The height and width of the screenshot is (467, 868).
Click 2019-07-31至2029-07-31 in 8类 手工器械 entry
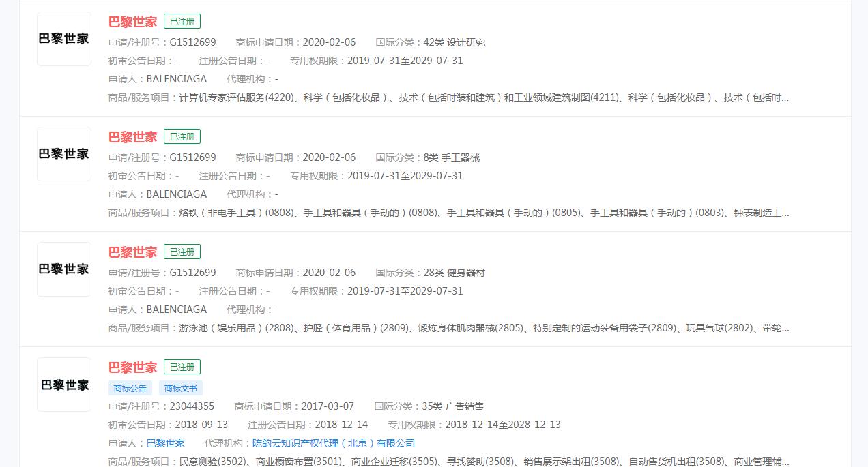coord(405,176)
